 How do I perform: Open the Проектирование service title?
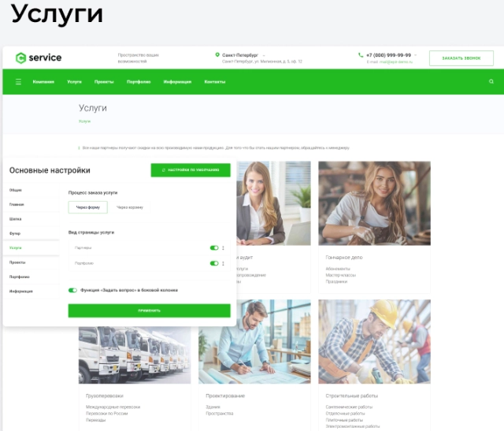[x=225, y=396]
